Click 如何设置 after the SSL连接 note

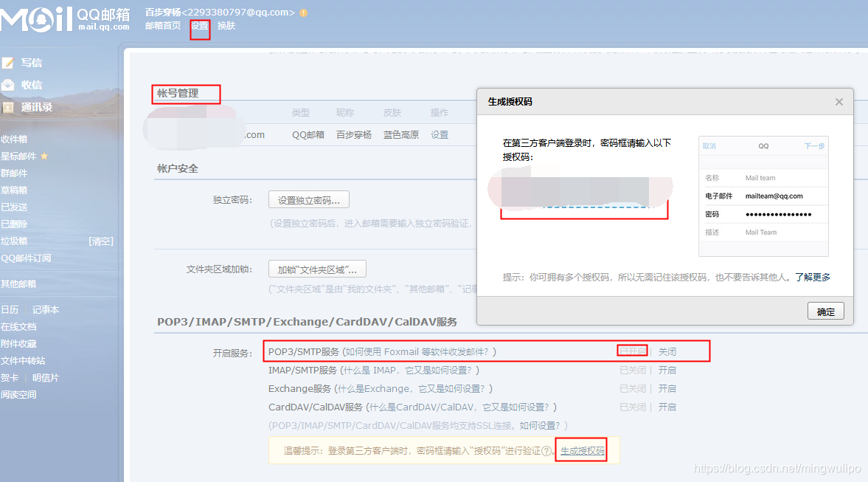pyautogui.click(x=541, y=425)
